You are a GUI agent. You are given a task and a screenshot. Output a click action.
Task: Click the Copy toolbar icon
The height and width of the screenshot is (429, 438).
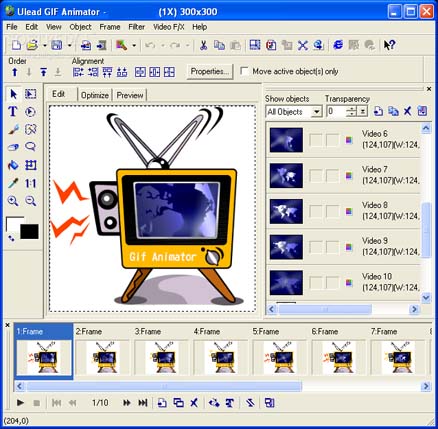[219, 45]
